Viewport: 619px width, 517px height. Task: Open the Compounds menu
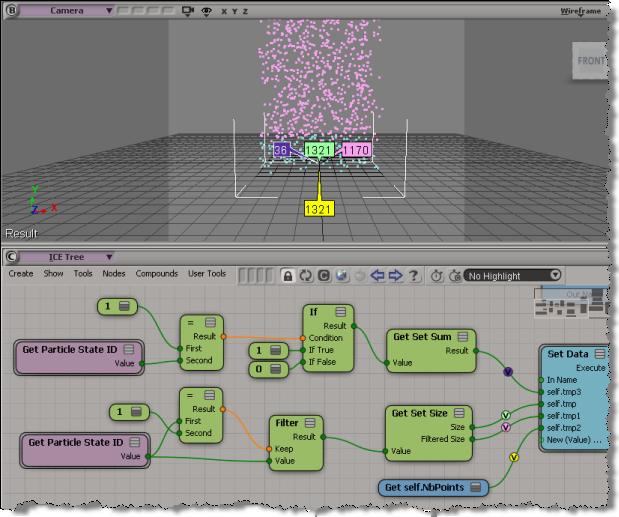pyautogui.click(x=157, y=274)
